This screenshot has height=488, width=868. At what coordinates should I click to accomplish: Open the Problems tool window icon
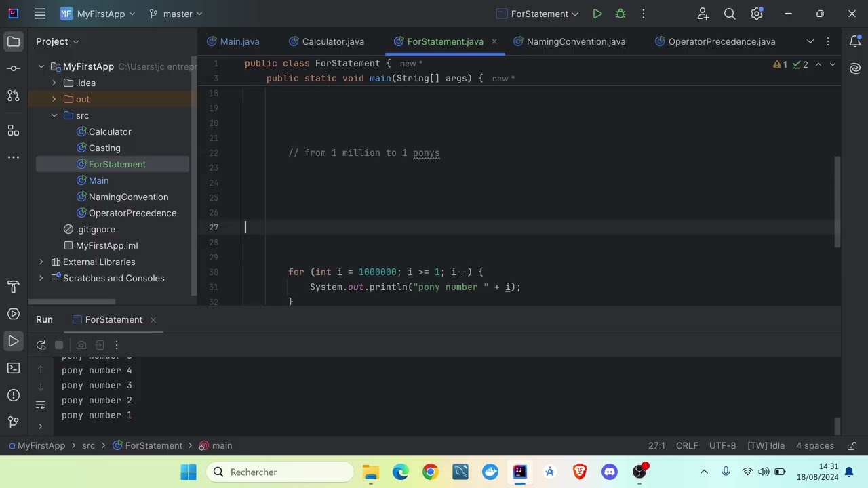coord(14,395)
